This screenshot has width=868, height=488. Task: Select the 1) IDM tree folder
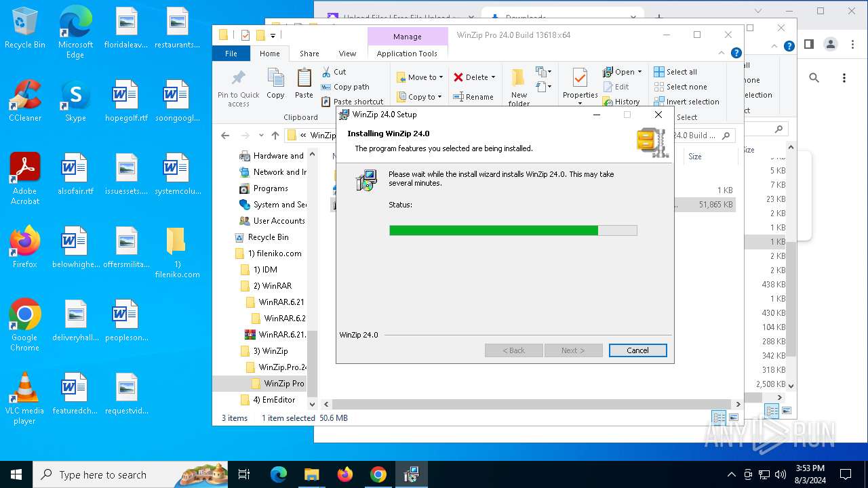pos(259,270)
